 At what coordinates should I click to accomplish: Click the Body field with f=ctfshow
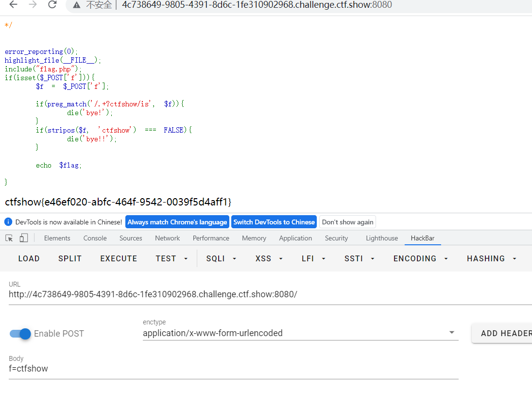pyautogui.click(x=233, y=369)
